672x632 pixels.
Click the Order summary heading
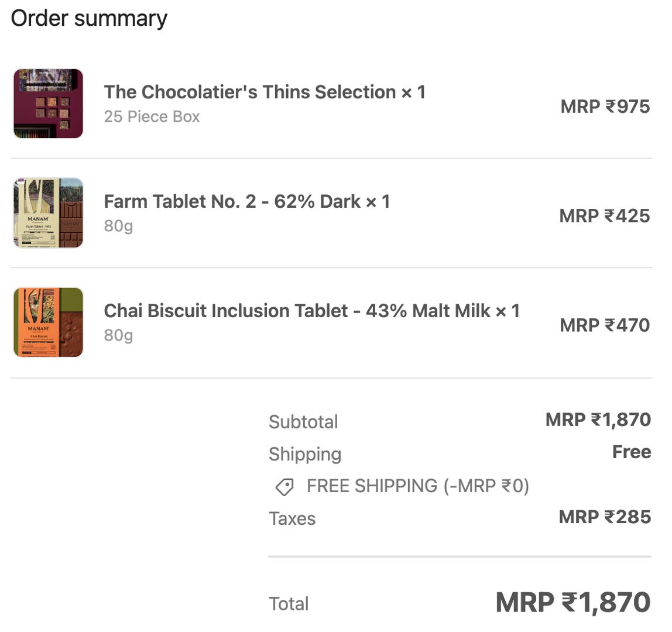pos(89,18)
